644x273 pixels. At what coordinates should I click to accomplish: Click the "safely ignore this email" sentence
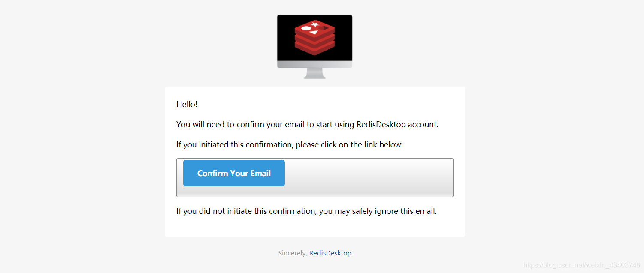tap(306, 211)
